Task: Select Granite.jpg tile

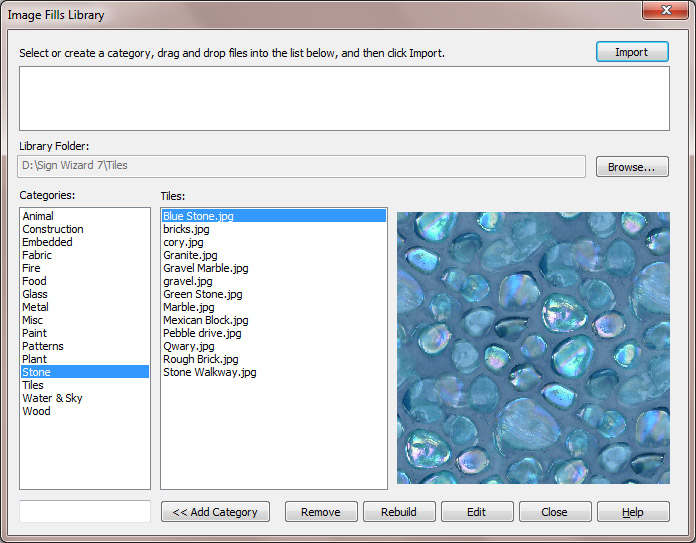Action: 274,255
